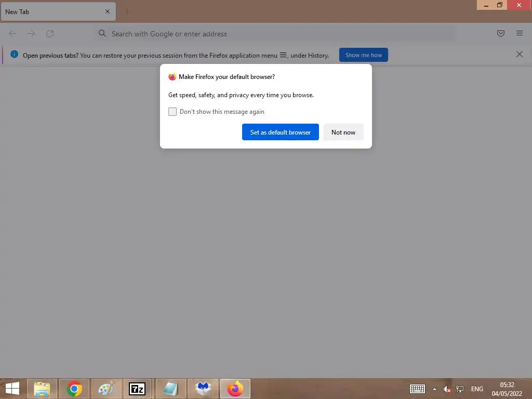Screen dimensions: 532x399
Task: Open the Windows Start menu
Action: pyautogui.click(x=12, y=389)
